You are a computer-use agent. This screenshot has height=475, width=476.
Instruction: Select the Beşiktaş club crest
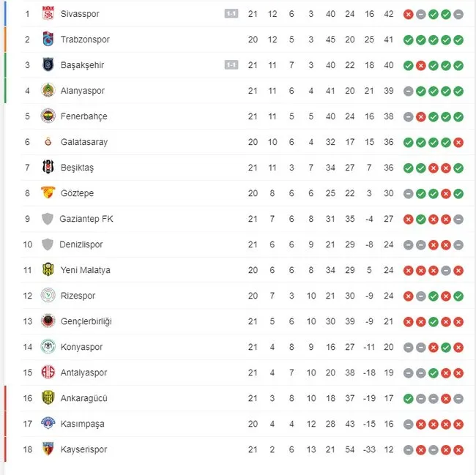48,168
